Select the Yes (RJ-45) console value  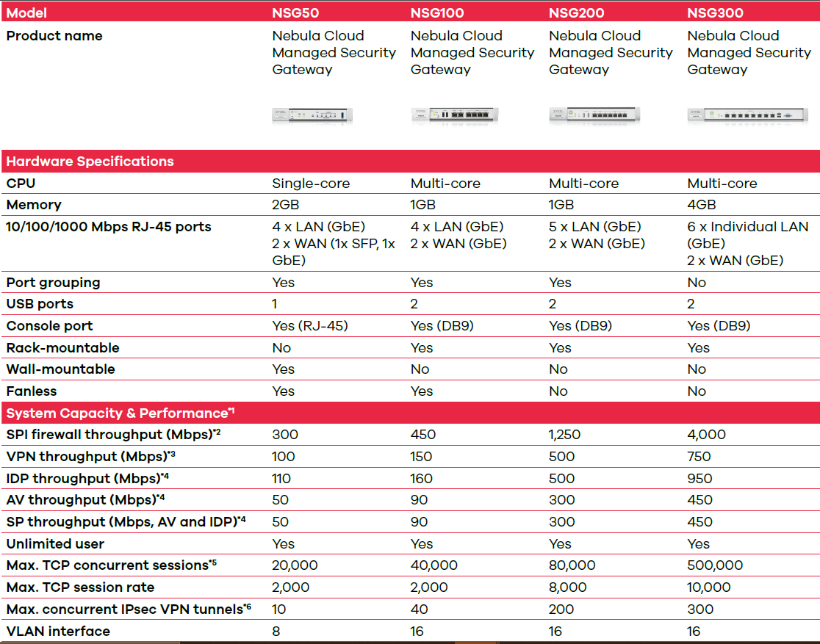point(310,326)
